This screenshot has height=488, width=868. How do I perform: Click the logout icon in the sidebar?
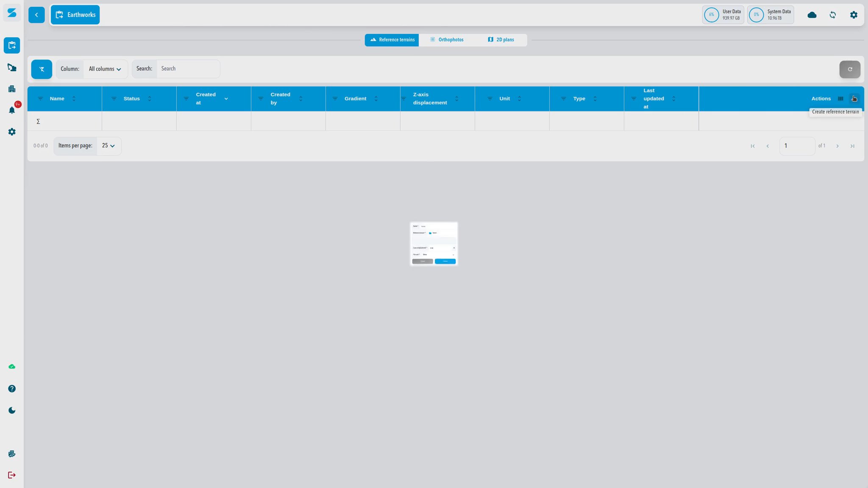click(x=12, y=475)
